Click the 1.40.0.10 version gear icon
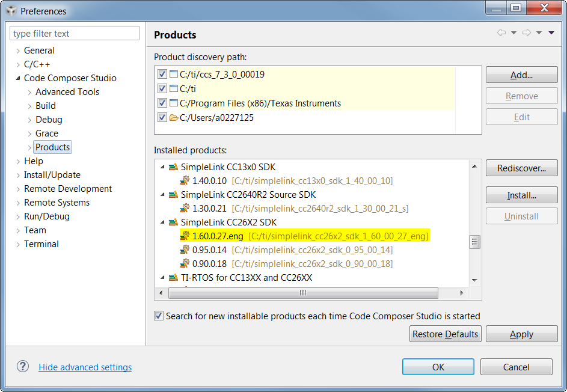The width and height of the screenshot is (567, 392). [185, 180]
